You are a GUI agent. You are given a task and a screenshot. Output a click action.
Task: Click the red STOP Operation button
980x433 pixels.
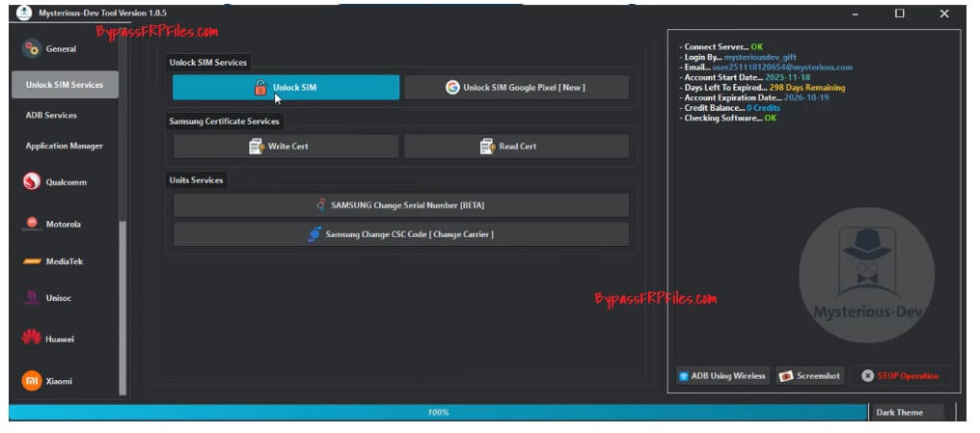click(x=900, y=375)
